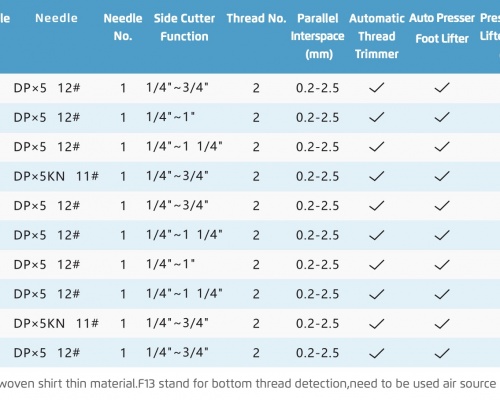Image resolution: width=500 pixels, height=400 pixels.
Task: Click the Side Cutter Function column header
Action: (184, 27)
